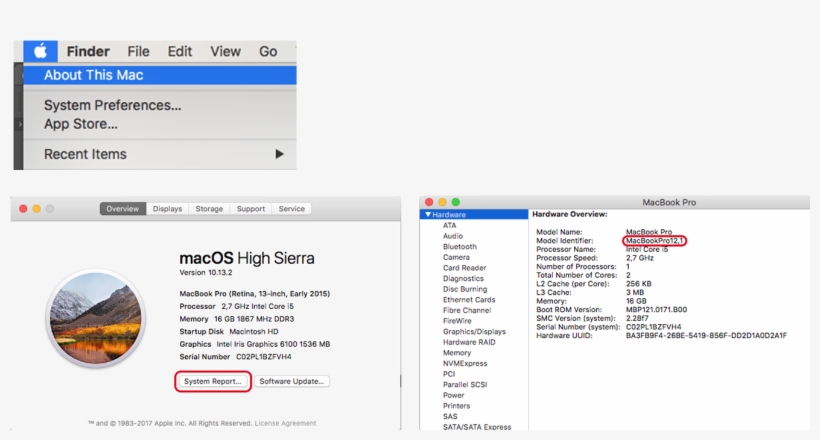Screen dimensions: 820x440
Task: Select Ethernet Cards in the sidebar
Action: [469, 300]
